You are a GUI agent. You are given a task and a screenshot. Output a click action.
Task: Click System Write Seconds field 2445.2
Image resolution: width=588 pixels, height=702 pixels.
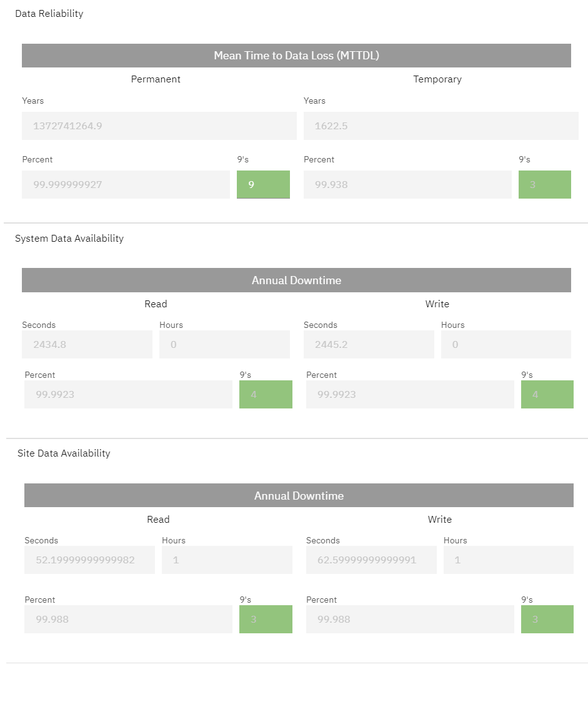pyautogui.click(x=369, y=344)
